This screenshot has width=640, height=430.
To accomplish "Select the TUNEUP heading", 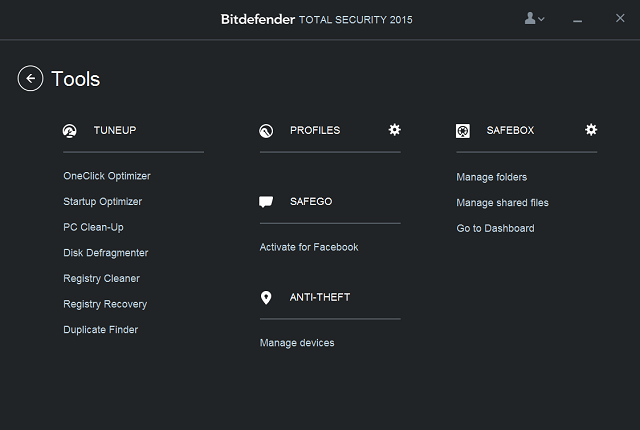I will (x=115, y=131).
